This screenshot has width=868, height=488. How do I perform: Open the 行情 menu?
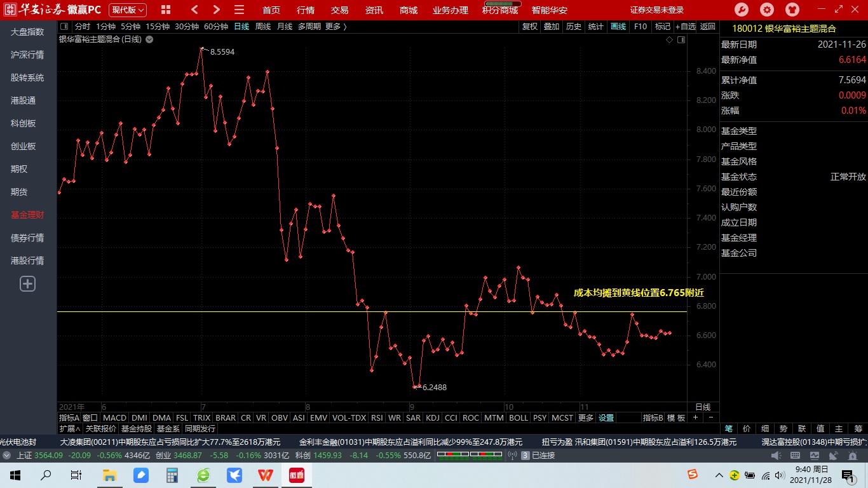pos(306,10)
